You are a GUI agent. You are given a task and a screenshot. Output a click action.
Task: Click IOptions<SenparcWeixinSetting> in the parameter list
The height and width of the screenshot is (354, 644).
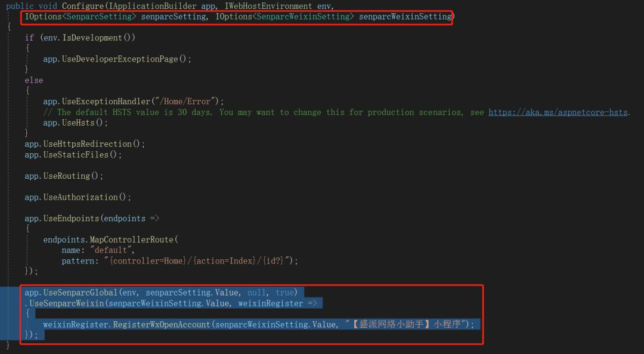(284, 17)
